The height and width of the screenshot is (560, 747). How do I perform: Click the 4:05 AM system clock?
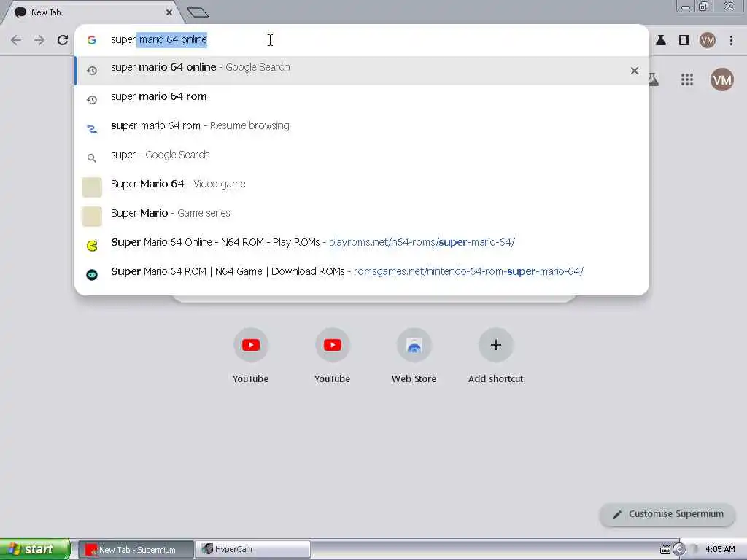[720, 550]
